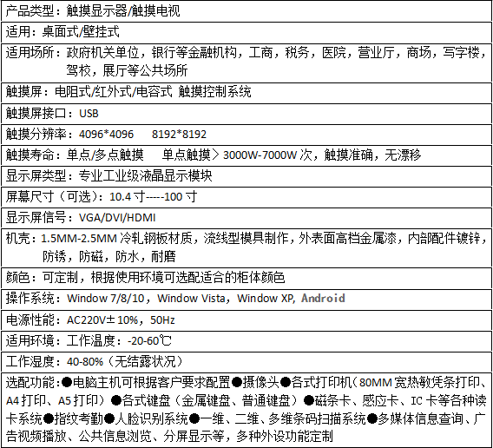493x448 pixels.
Task: Click the 摄像头 bullet in 选配功能
Action: coord(256,383)
